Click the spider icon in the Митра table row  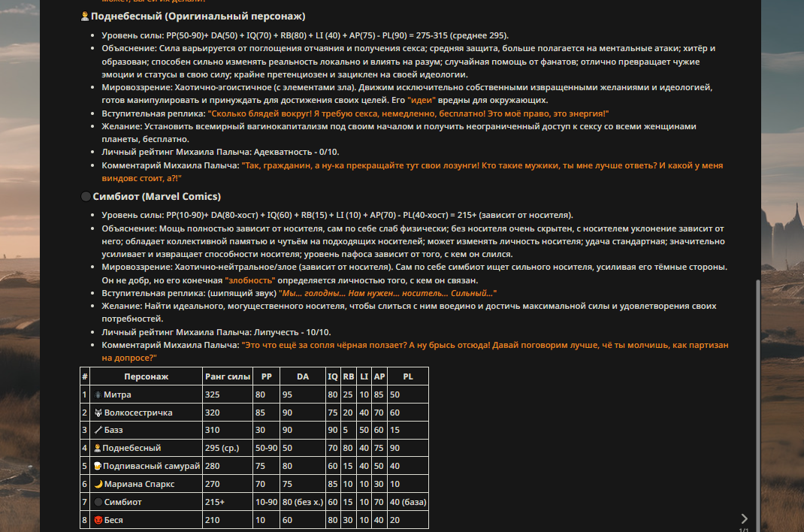(98, 394)
